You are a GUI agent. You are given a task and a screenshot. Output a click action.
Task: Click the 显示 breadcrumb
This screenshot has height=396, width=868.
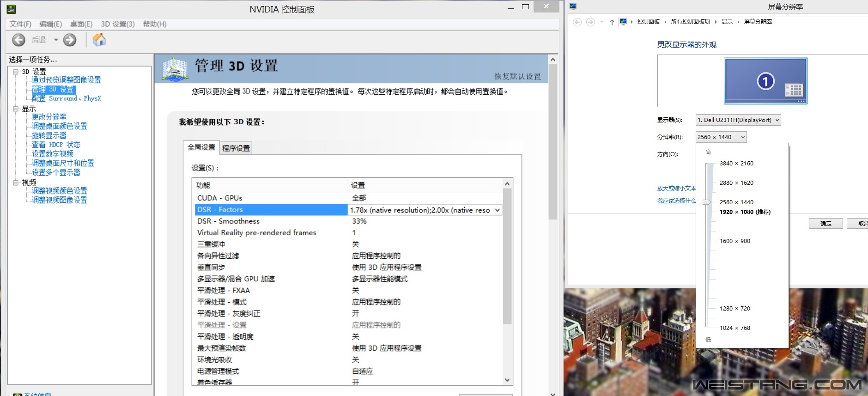click(x=727, y=22)
